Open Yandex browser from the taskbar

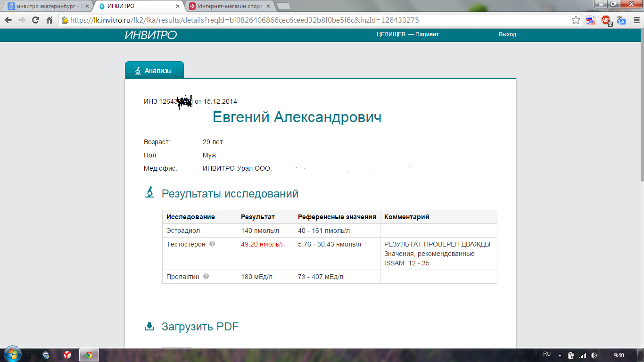[67, 355]
